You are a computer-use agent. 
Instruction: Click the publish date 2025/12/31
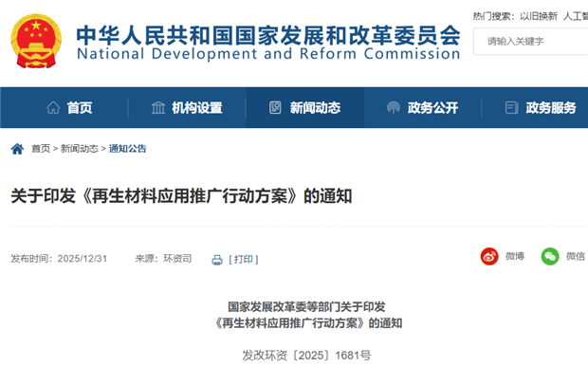(x=83, y=259)
